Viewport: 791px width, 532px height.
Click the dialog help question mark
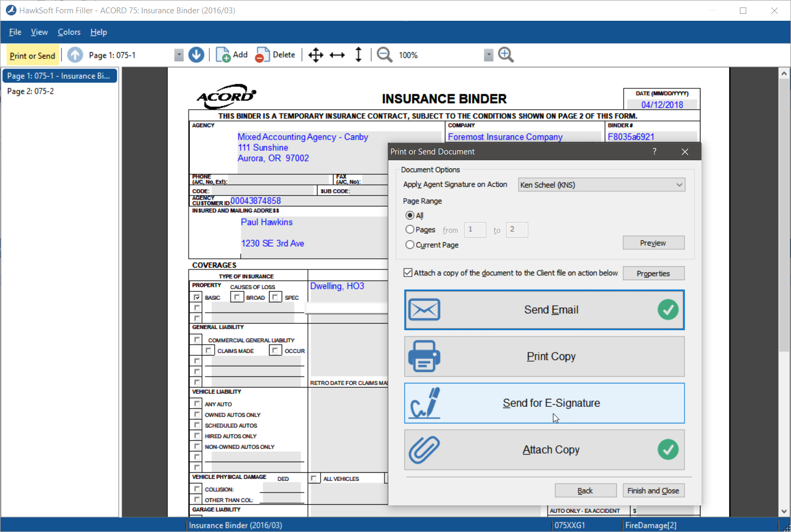click(x=655, y=152)
